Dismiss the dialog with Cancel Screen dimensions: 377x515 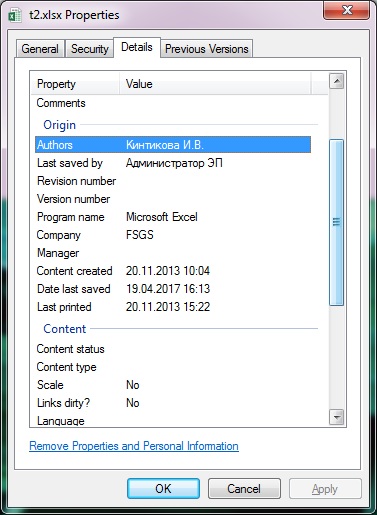pyautogui.click(x=244, y=489)
